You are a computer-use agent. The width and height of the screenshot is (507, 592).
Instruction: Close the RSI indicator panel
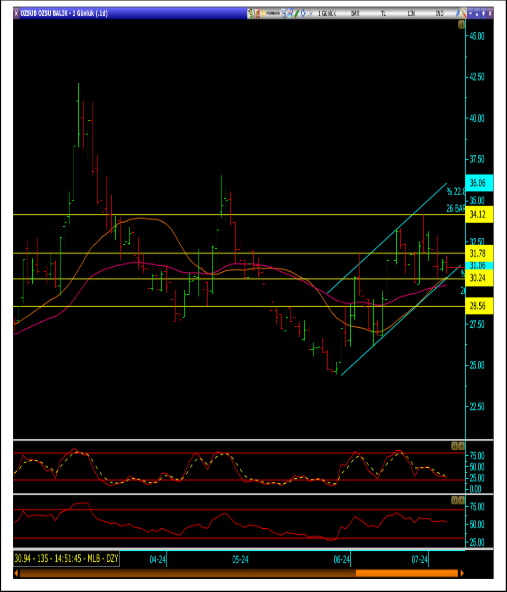461,501
